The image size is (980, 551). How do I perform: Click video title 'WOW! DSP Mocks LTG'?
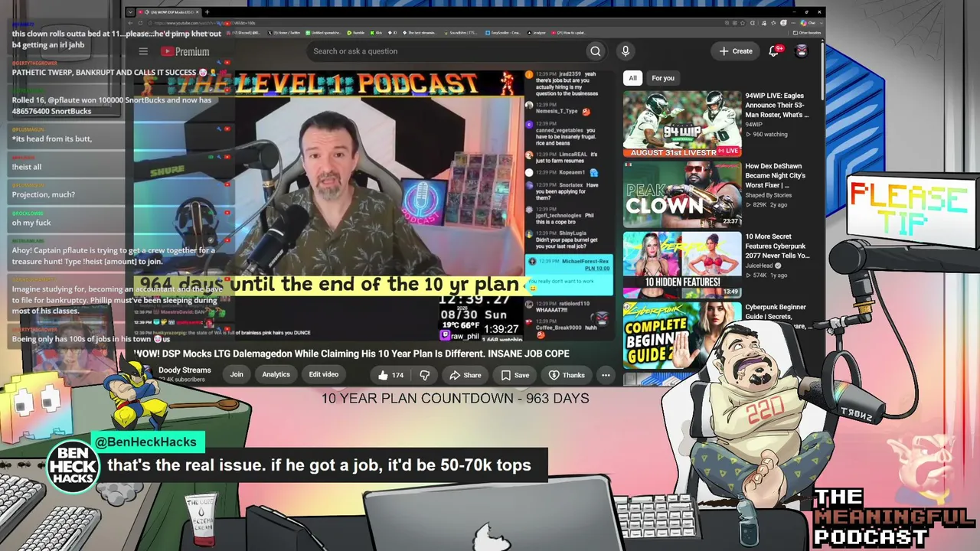351,354
